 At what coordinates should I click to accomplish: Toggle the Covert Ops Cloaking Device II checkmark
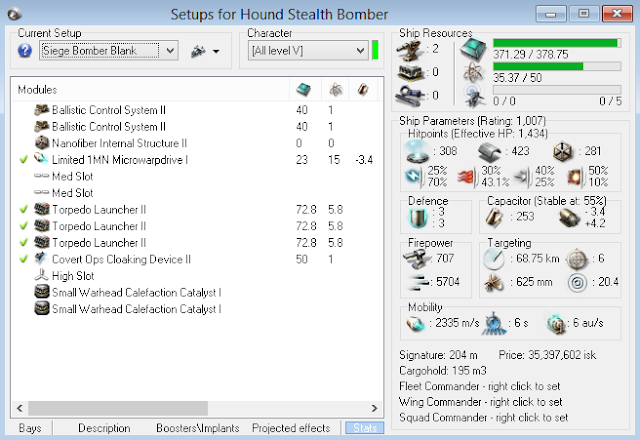point(24,259)
